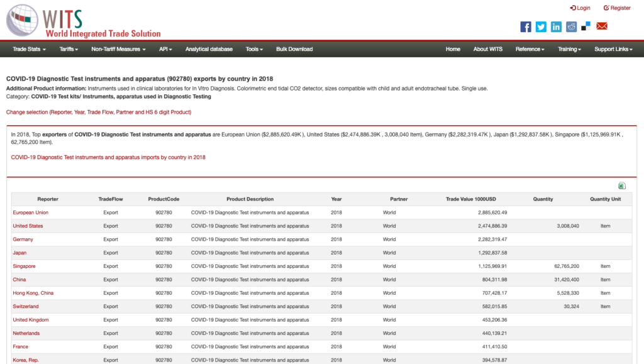The image size is (644, 364).
Task: Click the Quantity Unit column header
Action: 606,199
